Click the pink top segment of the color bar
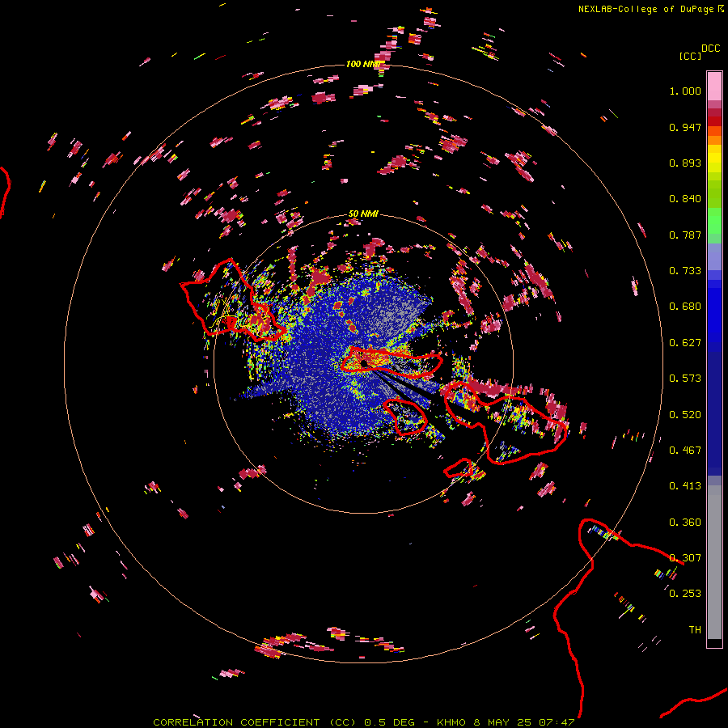The image size is (728, 728). tap(714, 87)
